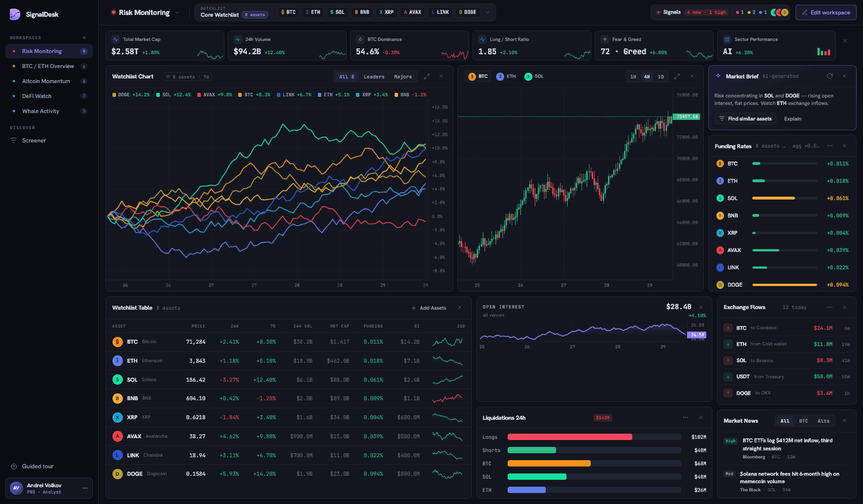
Task: Click the Fear & Greed card icon
Action: 605,39
